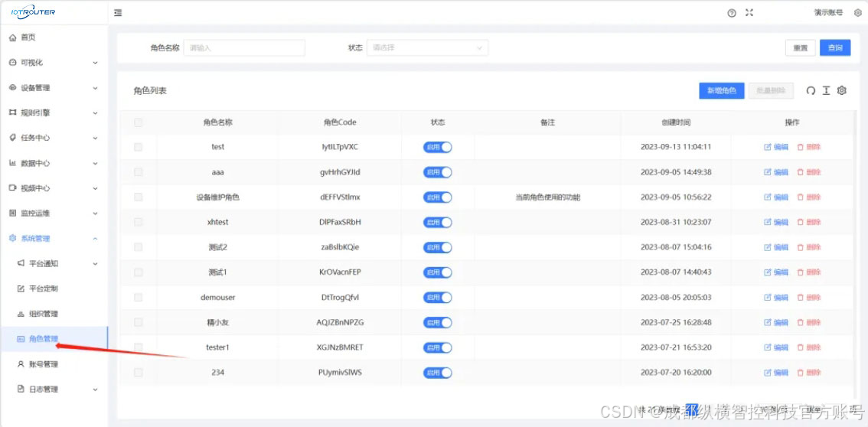Image resolution: width=868 pixels, height=427 pixels.
Task: Click 编辑 link for role 234
Action: point(781,372)
